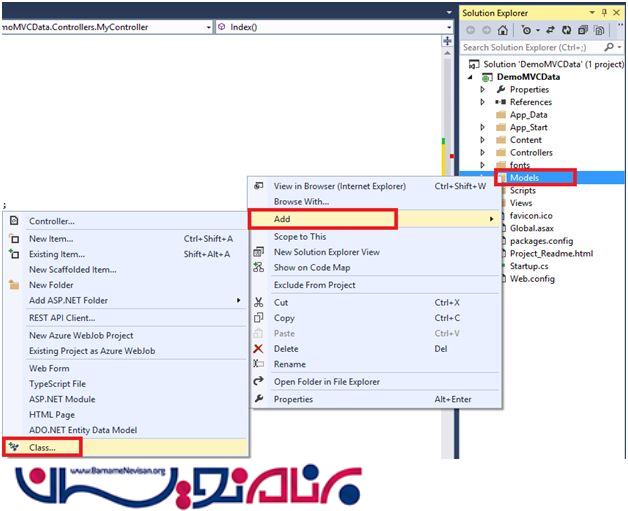Select the Models folder in the tree

coord(524,178)
